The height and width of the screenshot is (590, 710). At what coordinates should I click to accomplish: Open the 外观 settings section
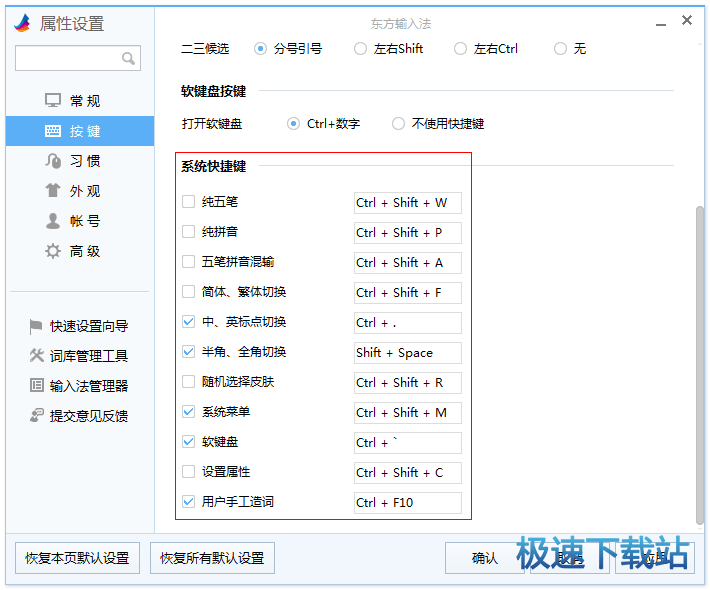[x=80, y=191]
